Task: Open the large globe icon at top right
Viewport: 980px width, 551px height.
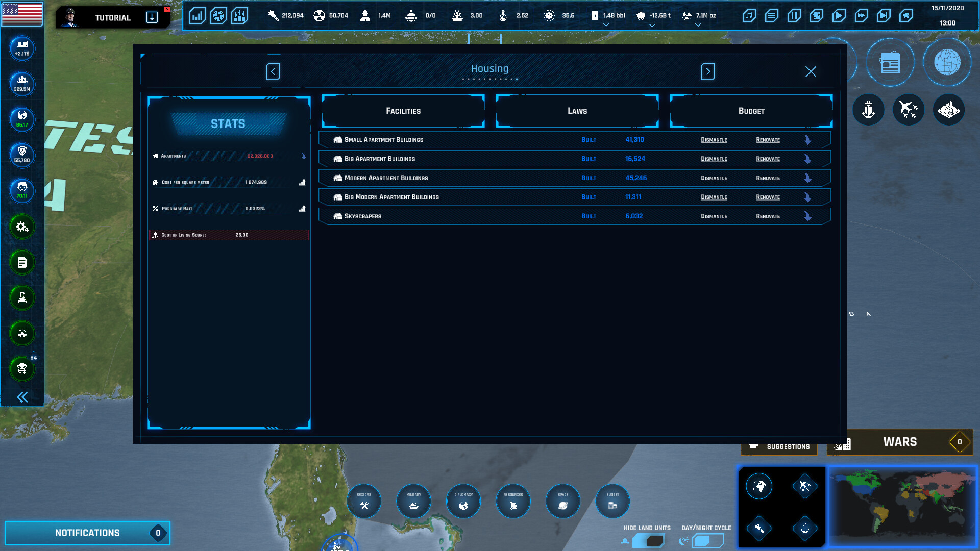Action: tap(947, 62)
